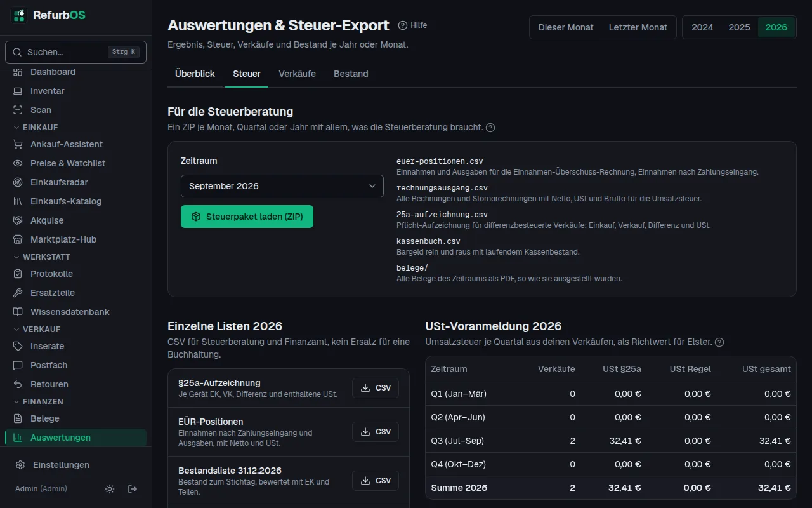Open the Einkaufs-Katalog library icon

18,201
